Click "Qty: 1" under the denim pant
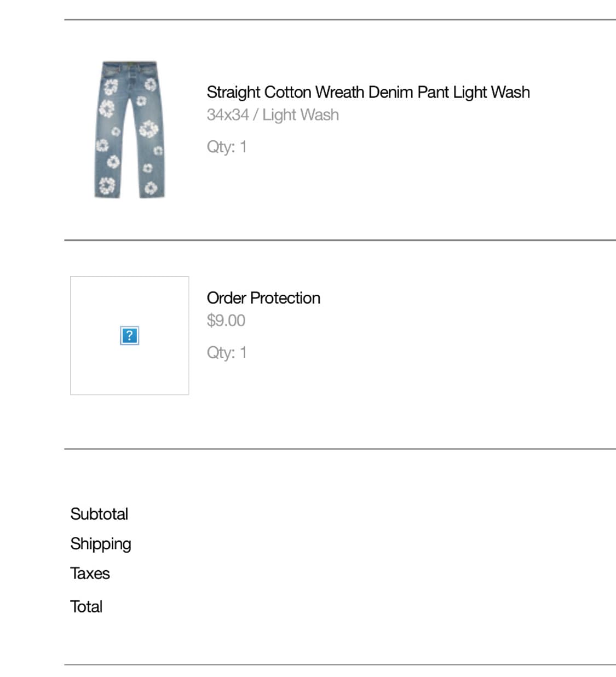Screen dimensions: 616x677 (x=227, y=147)
